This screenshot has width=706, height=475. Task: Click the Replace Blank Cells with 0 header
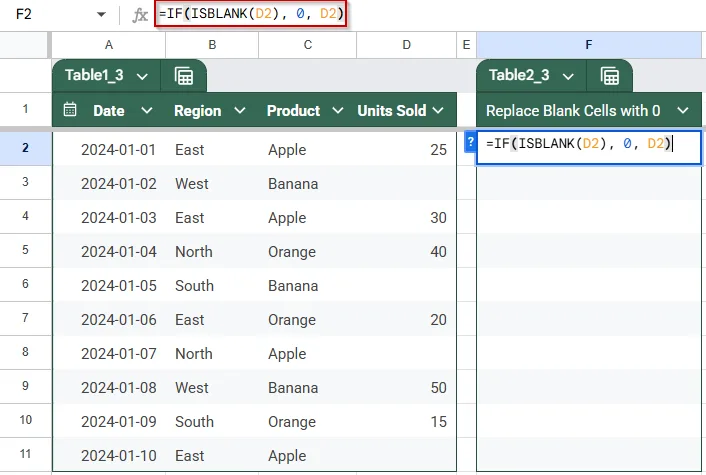(x=573, y=111)
